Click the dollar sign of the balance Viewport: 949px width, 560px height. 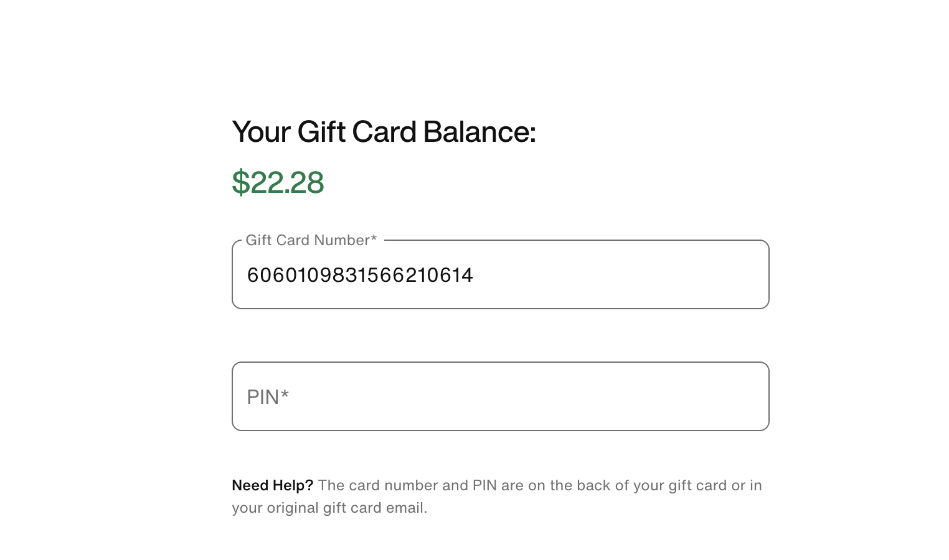tap(240, 183)
